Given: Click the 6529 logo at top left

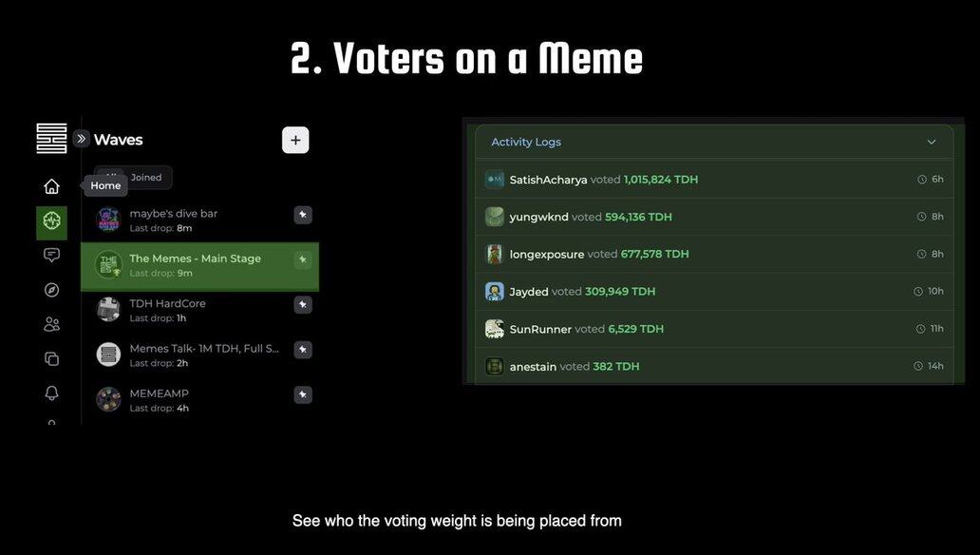Looking at the screenshot, I should [x=51, y=139].
